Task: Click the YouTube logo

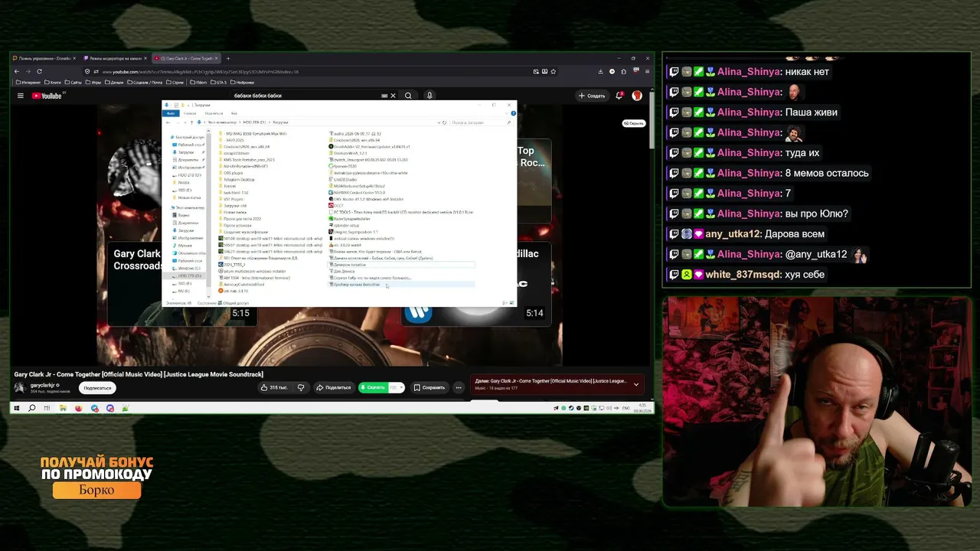Action: coord(47,96)
